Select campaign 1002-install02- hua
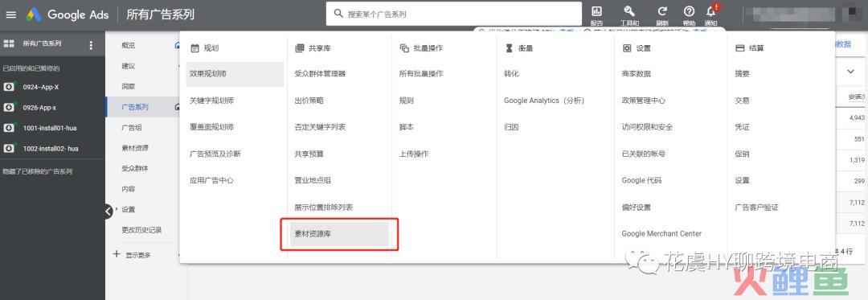The width and height of the screenshot is (868, 300). pos(51,148)
